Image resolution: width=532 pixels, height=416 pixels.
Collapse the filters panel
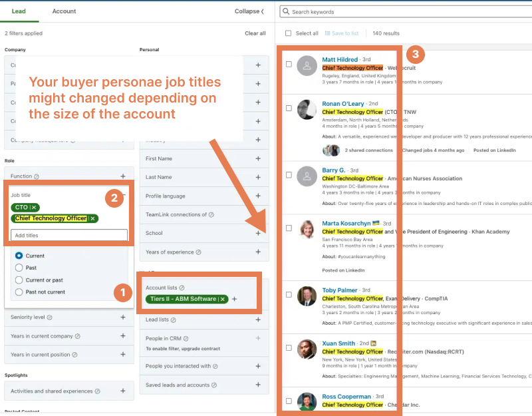249,11
